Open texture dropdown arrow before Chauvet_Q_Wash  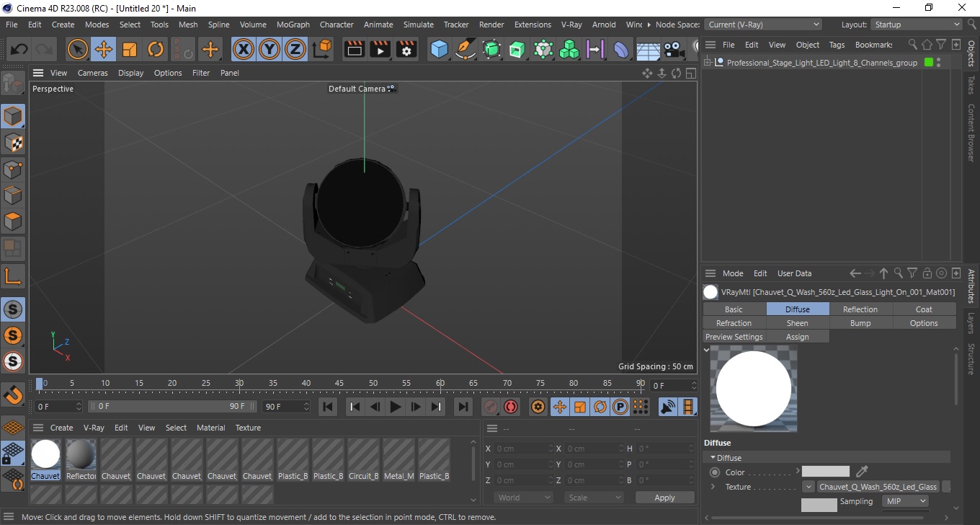pyautogui.click(x=808, y=487)
